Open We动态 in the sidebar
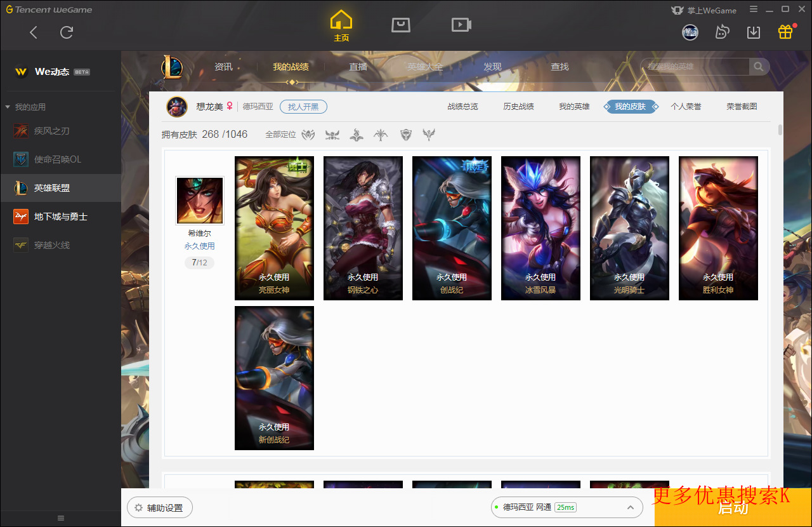Screen dimensions: 812x527 click(52, 72)
